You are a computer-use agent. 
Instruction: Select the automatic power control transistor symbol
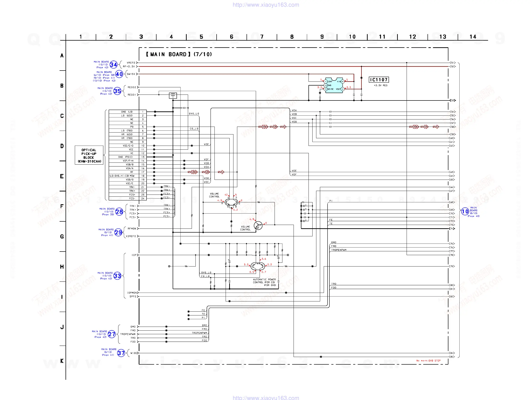[x=258, y=266]
